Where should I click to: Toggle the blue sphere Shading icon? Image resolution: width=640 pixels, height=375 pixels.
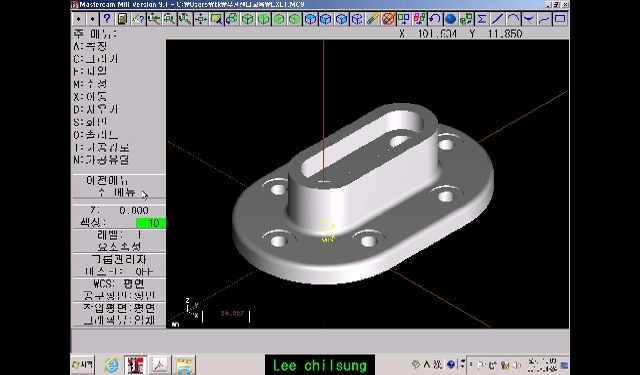(450, 19)
